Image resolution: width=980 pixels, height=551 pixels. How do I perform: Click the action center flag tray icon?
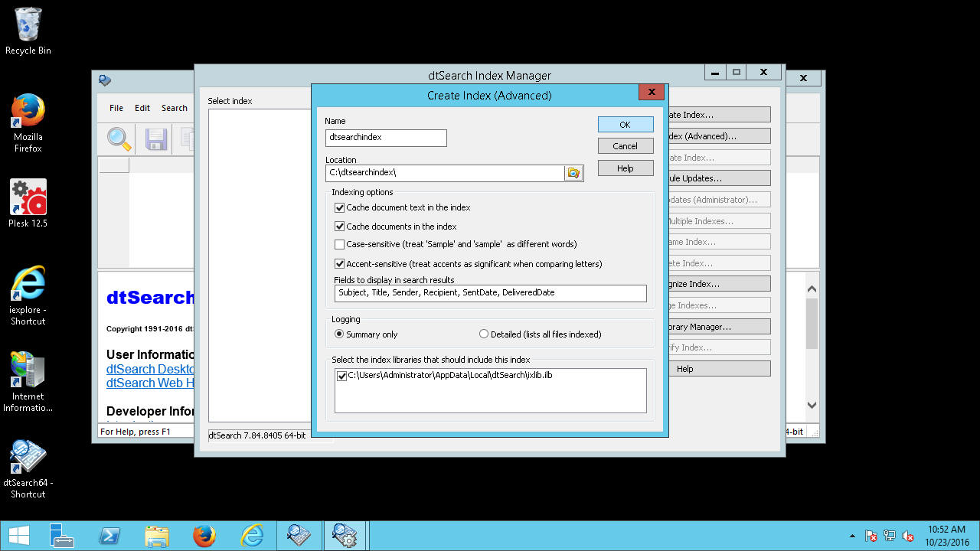871,536
